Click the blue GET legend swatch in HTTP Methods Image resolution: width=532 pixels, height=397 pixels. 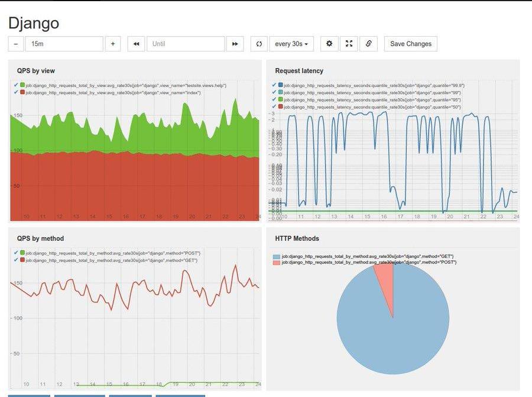(x=277, y=257)
